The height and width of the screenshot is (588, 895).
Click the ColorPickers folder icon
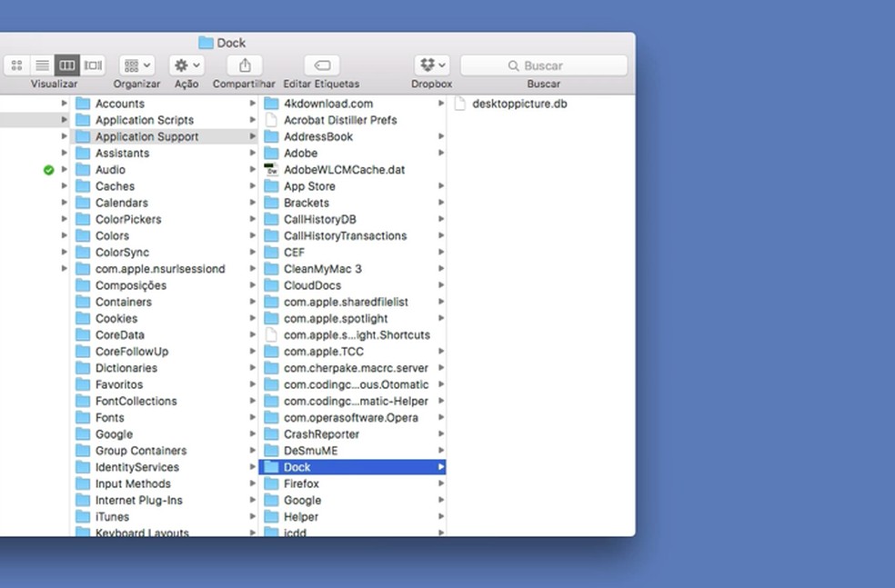(x=83, y=219)
